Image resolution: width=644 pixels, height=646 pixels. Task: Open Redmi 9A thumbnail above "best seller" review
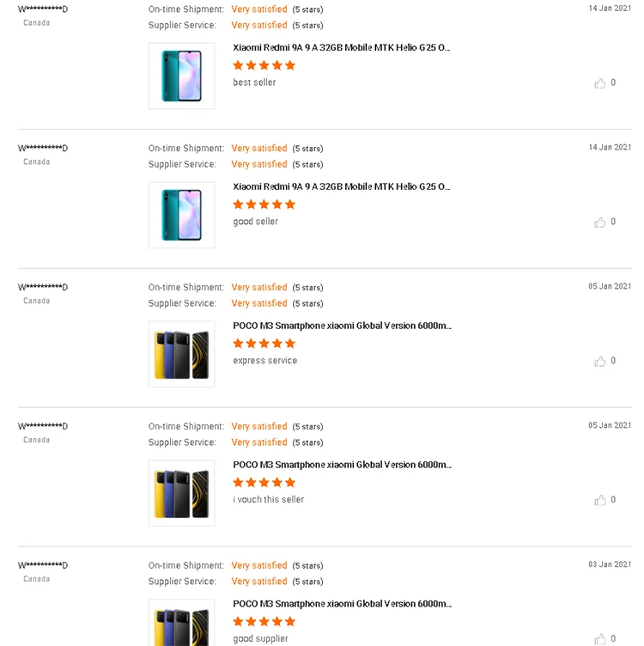(x=181, y=76)
